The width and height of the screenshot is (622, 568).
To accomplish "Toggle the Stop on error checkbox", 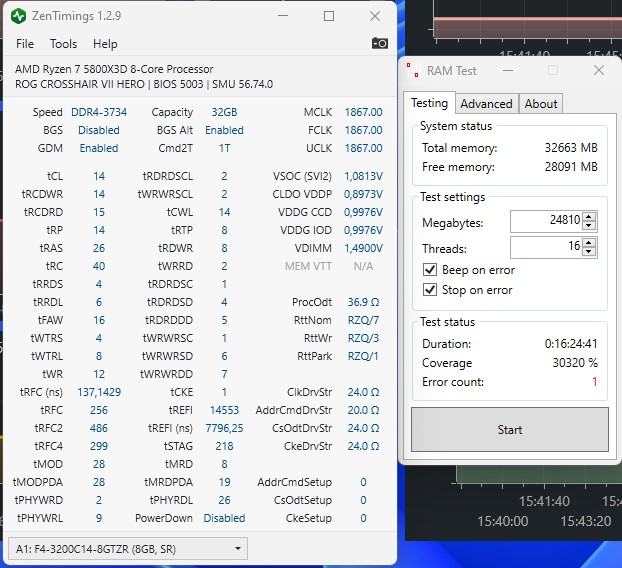I will coord(430,290).
